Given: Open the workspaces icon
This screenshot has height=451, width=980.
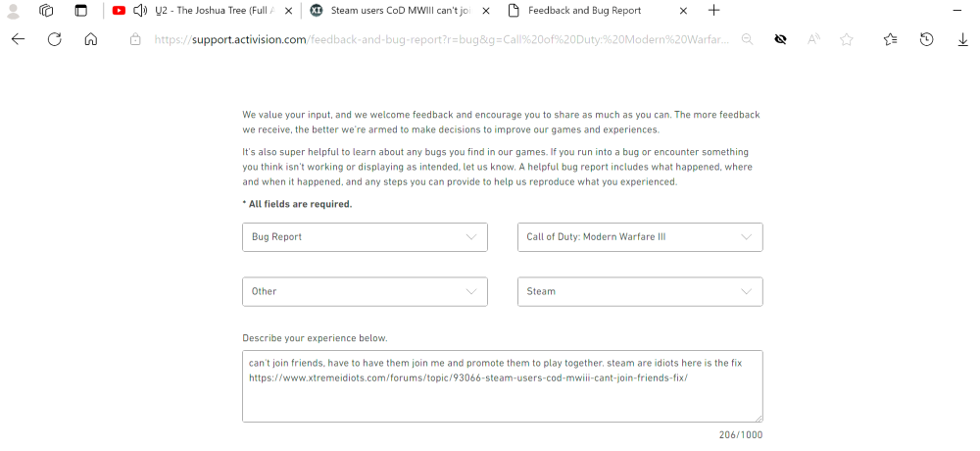Looking at the screenshot, I should (x=46, y=11).
